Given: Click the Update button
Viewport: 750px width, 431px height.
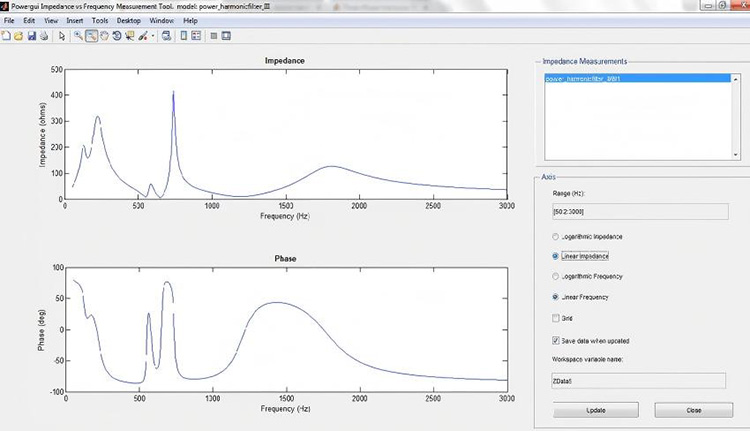Looking at the screenshot, I should (x=596, y=410).
